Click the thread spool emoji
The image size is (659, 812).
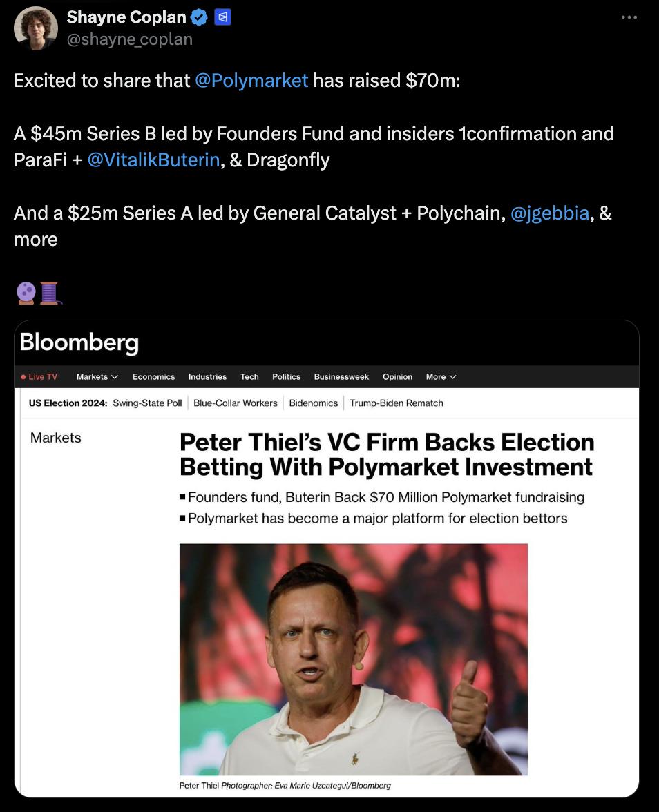(50, 293)
